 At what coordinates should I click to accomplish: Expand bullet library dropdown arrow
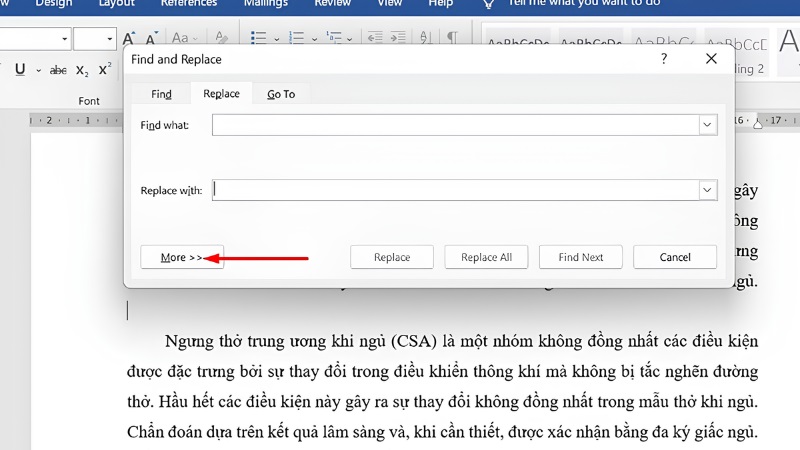pos(277,39)
